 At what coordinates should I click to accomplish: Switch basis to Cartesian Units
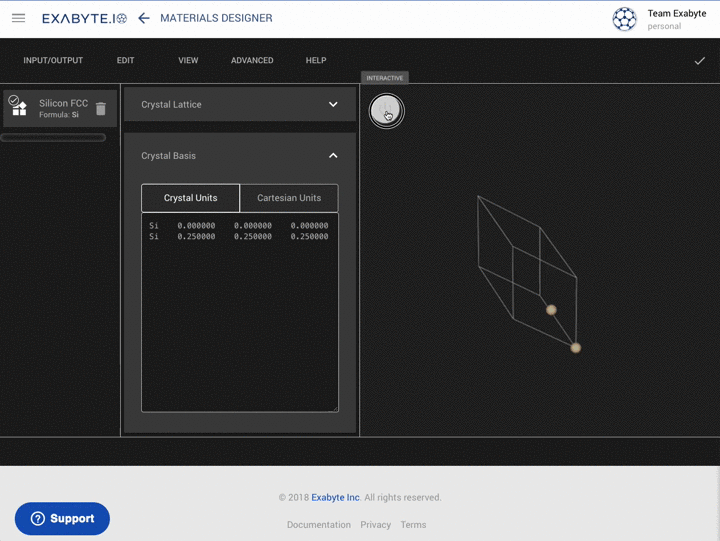tap(289, 198)
